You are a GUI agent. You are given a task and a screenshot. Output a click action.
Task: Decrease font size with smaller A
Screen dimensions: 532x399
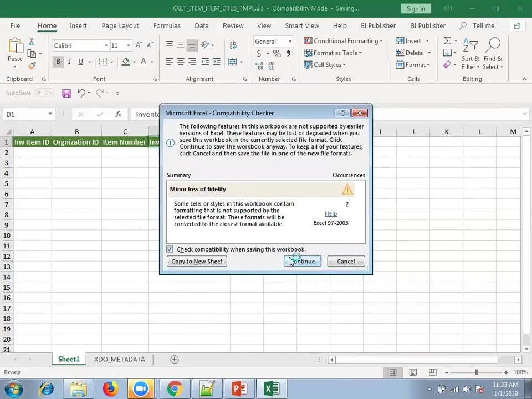[x=150, y=45]
